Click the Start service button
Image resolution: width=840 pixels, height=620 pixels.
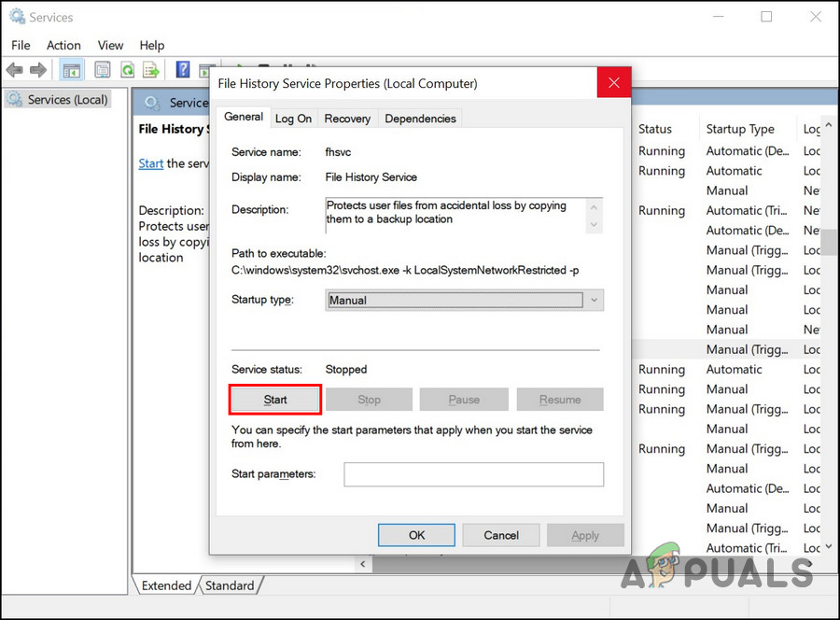274,400
